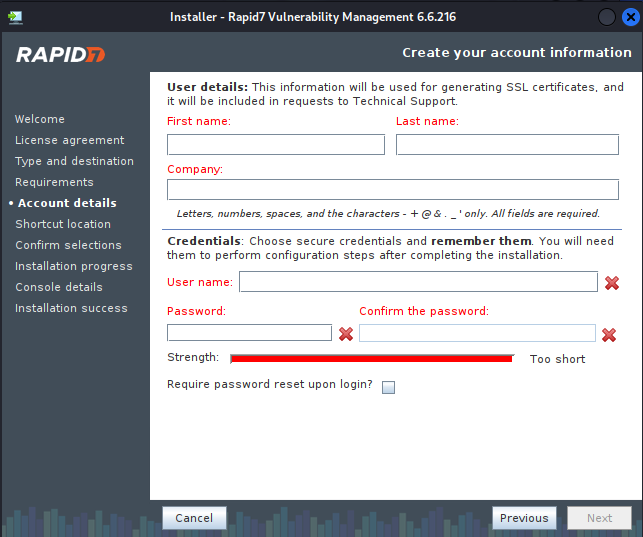Focus the Last name input field
Viewport: 643px width, 537px height.
coord(507,145)
